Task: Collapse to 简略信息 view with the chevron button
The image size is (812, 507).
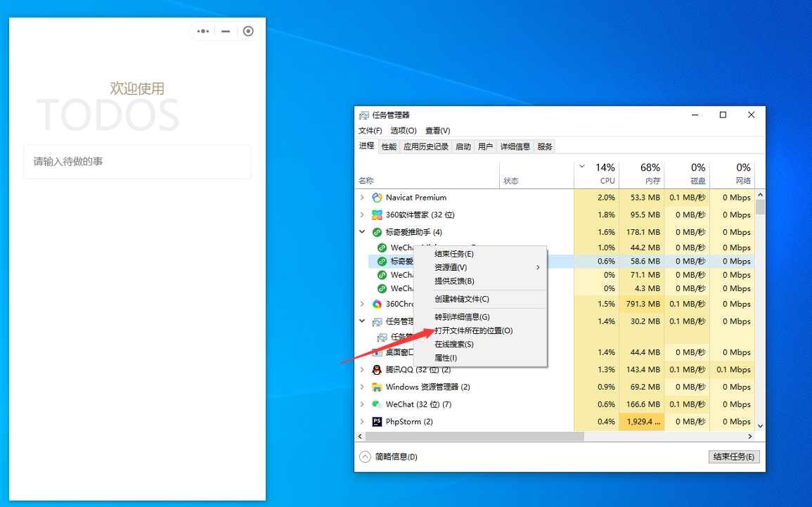Action: [365, 457]
